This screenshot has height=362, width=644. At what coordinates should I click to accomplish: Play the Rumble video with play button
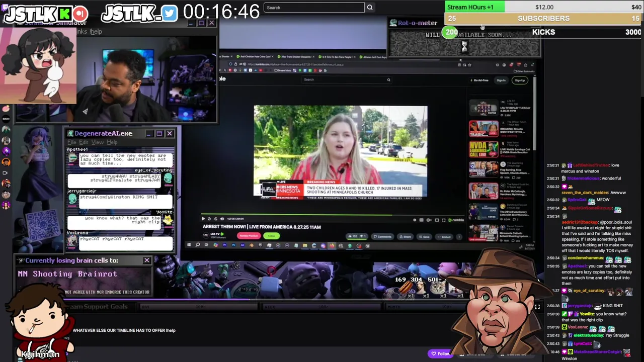203,219
